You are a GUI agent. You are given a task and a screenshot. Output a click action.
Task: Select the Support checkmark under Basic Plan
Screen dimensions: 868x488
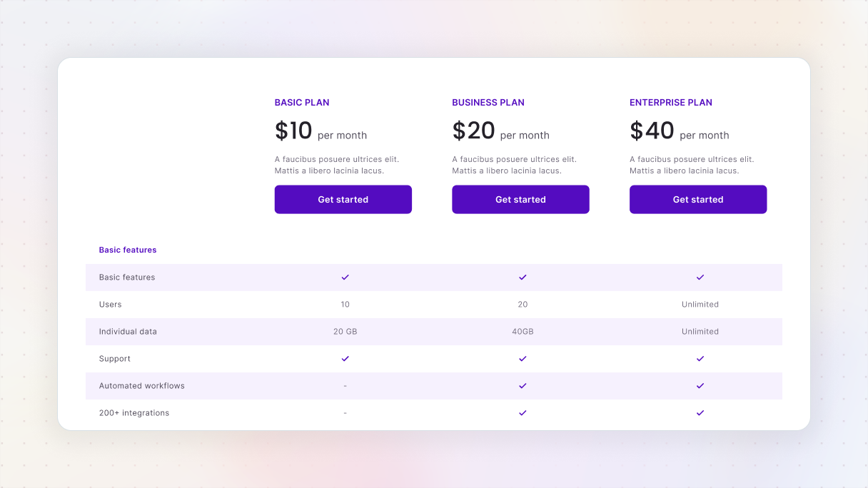tap(345, 358)
